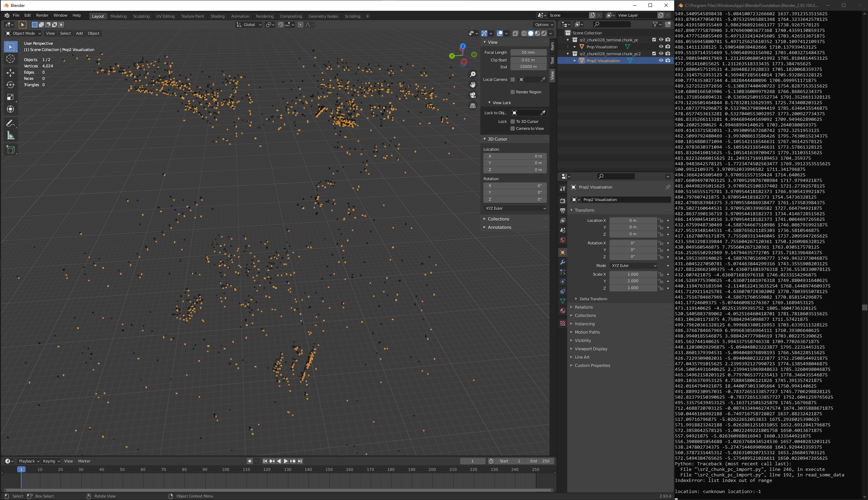Click the outliner search field
The image size is (868, 500).
click(x=612, y=24)
